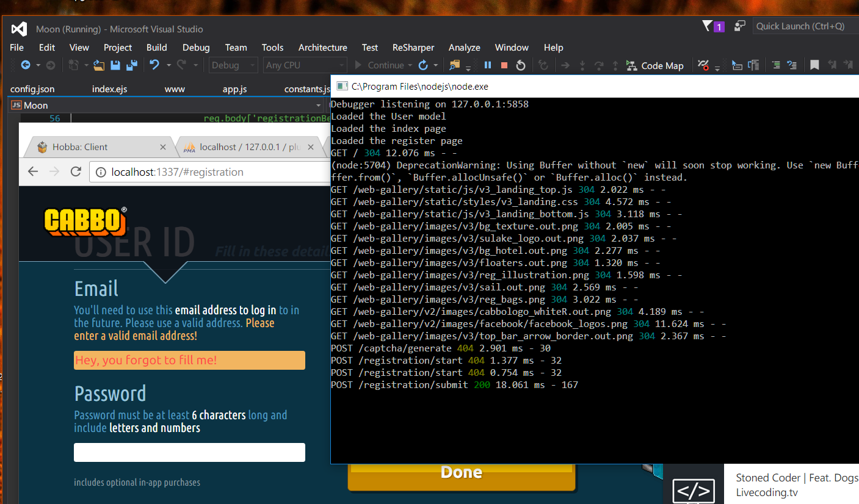Viewport: 859px width, 504px height.
Task: Click the breakpoint diagnostics icon with red dot
Action: tap(703, 65)
